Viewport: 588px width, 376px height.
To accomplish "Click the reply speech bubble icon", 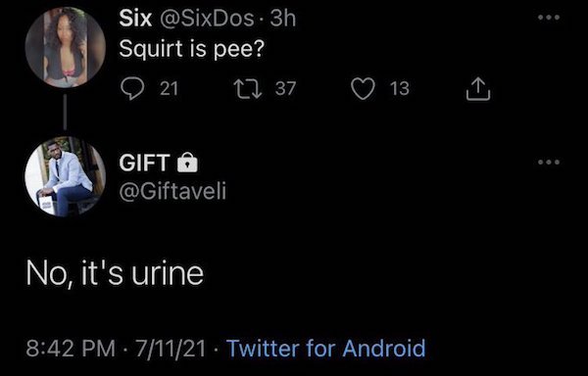I will pos(132,89).
